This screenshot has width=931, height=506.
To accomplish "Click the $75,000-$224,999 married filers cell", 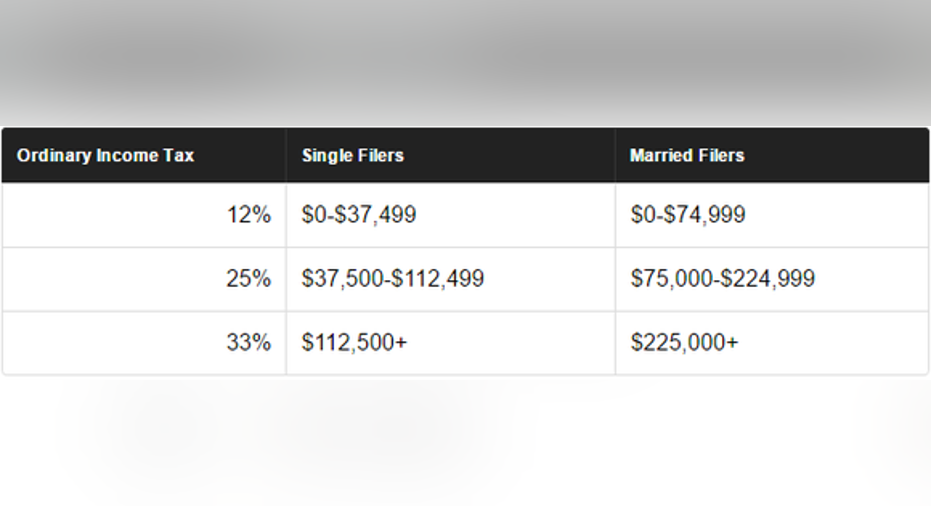I will (x=723, y=279).
